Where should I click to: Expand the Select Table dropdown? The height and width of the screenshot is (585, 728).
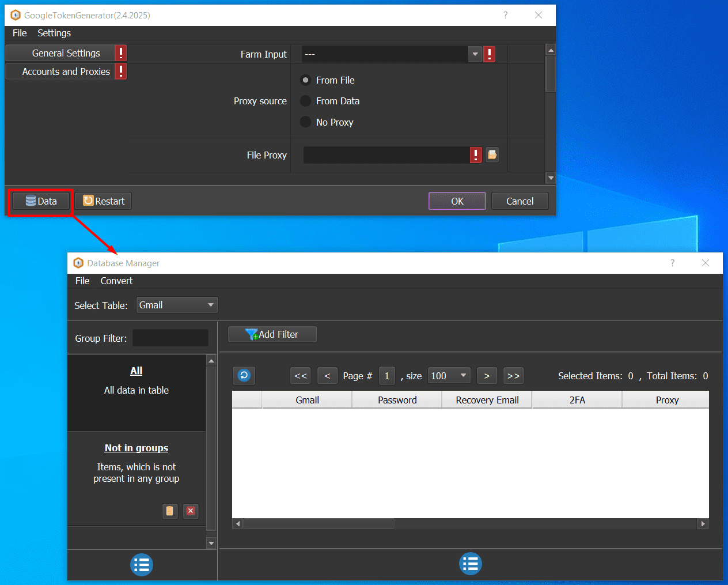click(177, 305)
